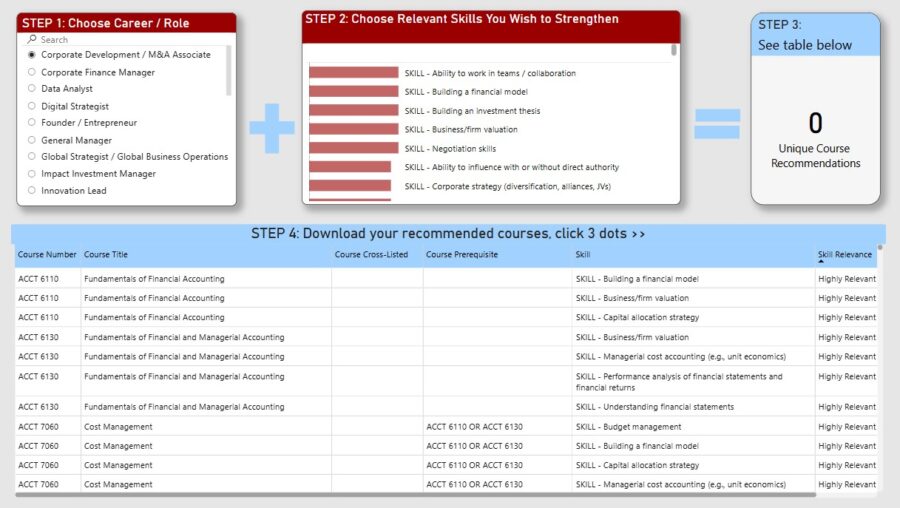
Task: Select bar for Corporate strategy skill
Action: pyautogui.click(x=350, y=186)
